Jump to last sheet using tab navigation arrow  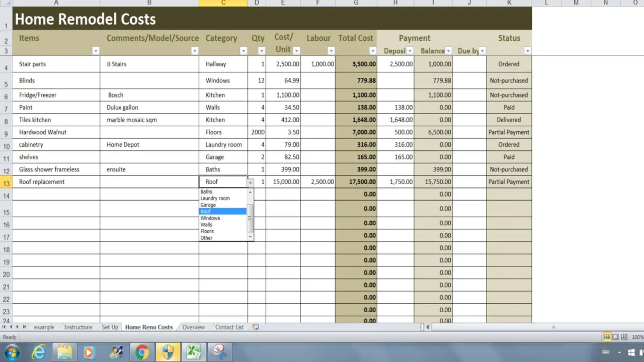pyautogui.click(x=24, y=327)
